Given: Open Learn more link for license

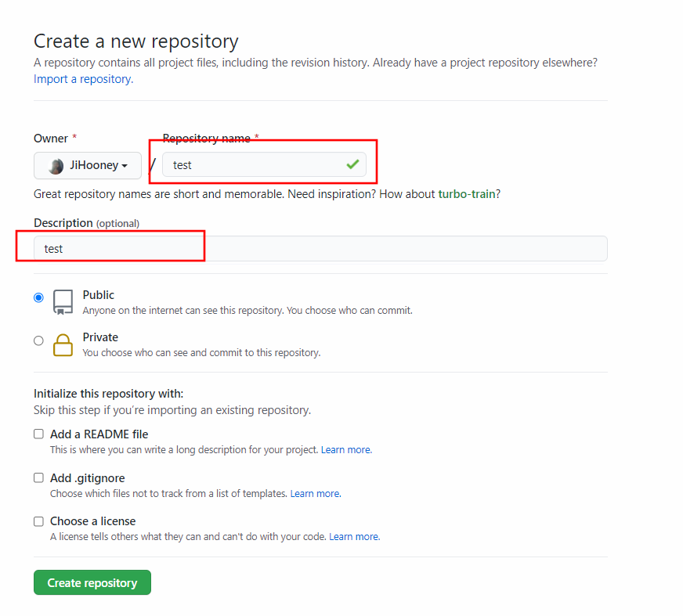Looking at the screenshot, I should (354, 537).
